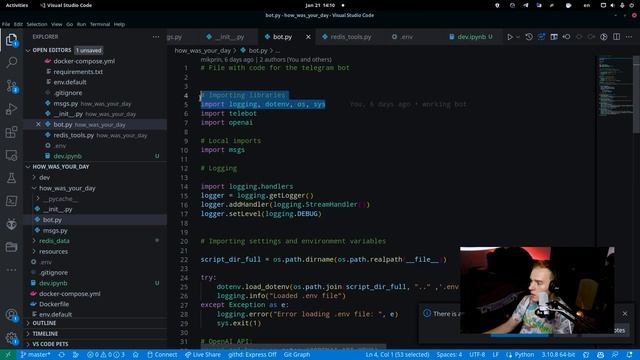Screen dimensions: 640x360
Task: Open the File menu
Action: [6, 24]
